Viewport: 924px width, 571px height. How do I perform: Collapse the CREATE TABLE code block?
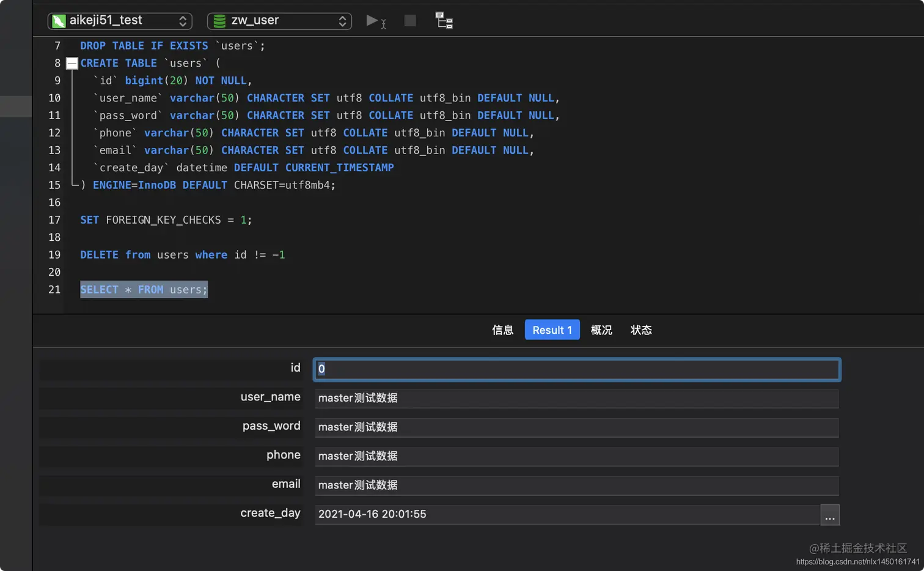pos(72,63)
